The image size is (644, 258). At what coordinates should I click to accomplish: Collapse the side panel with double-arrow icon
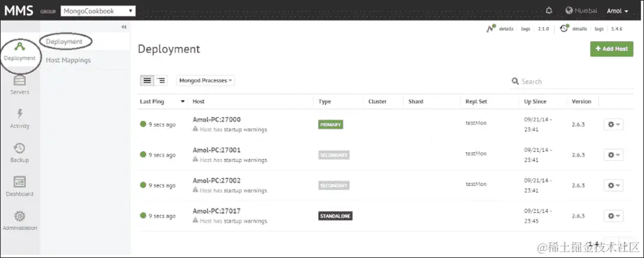[x=124, y=27]
